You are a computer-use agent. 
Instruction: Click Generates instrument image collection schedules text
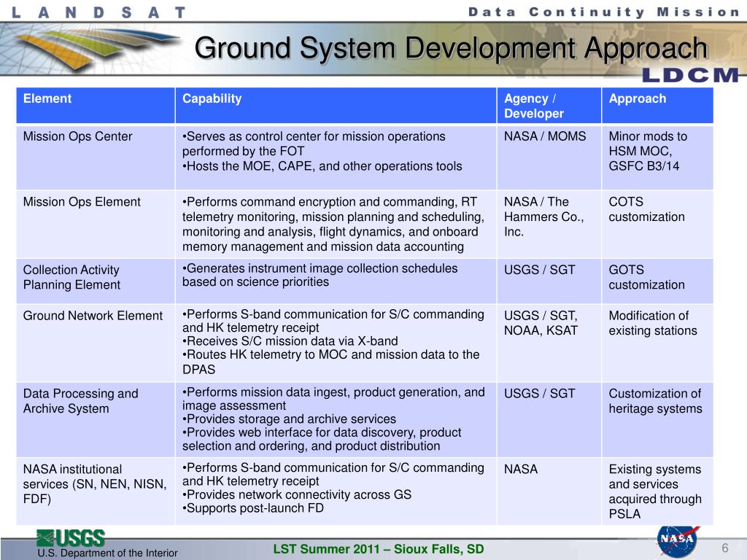320,275
